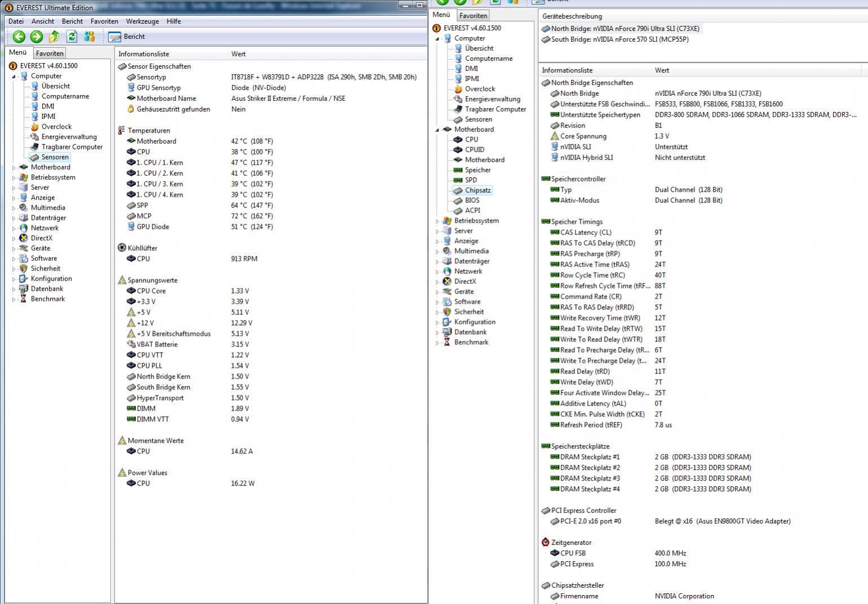
Task: Click Zeitgenerator clock icon in right list
Action: point(545,543)
